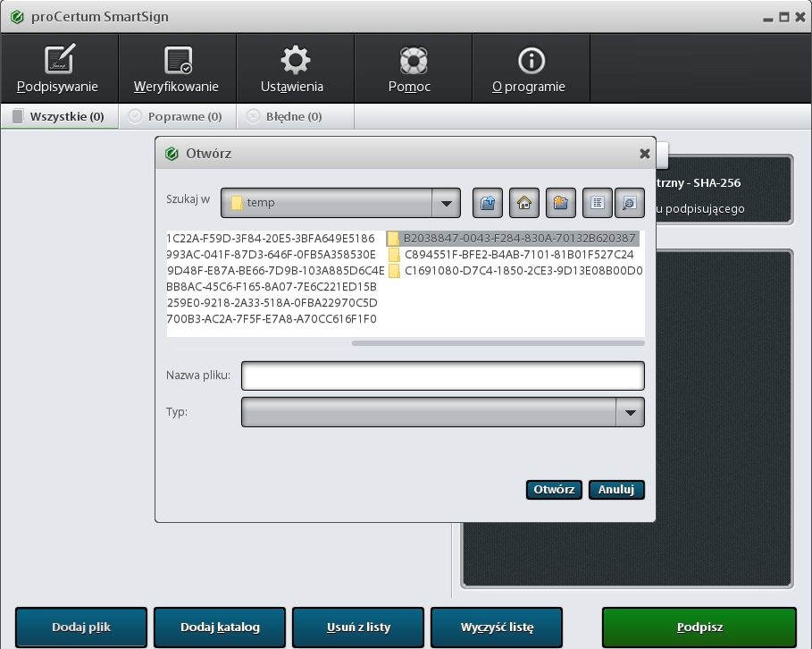
Task: Open the Podpisywanie signing section
Action: [x=59, y=69]
